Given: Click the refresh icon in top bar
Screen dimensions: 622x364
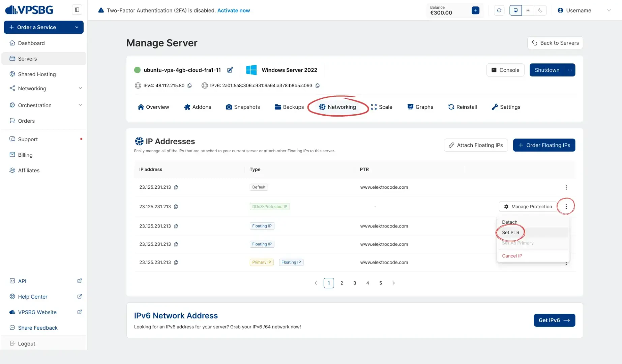Looking at the screenshot, I should 499,10.
